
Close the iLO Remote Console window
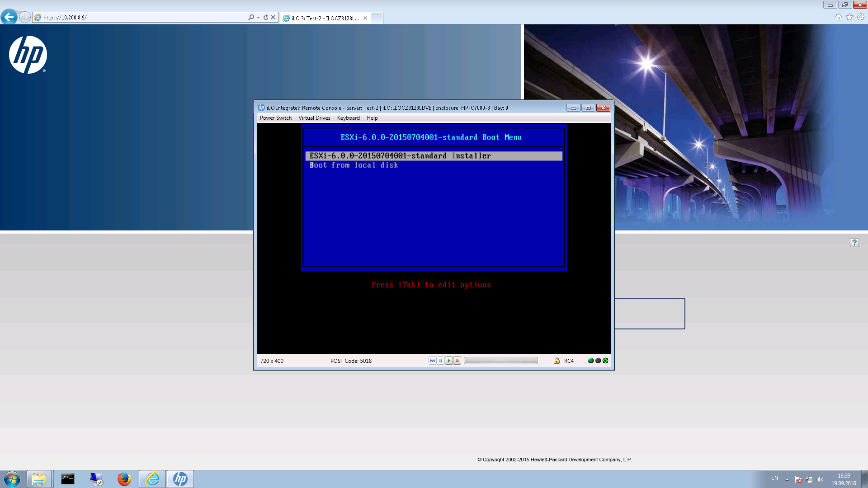click(x=603, y=108)
